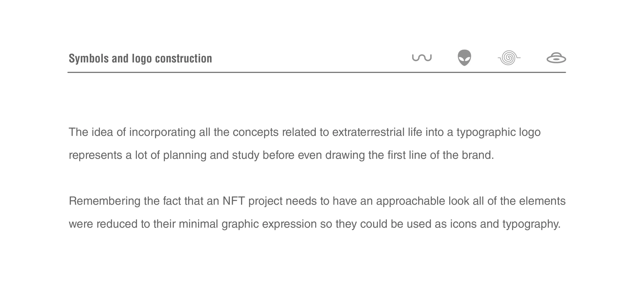Click the wavy squiggle symbol icon
This screenshot has height=289, width=644.
[x=422, y=58]
